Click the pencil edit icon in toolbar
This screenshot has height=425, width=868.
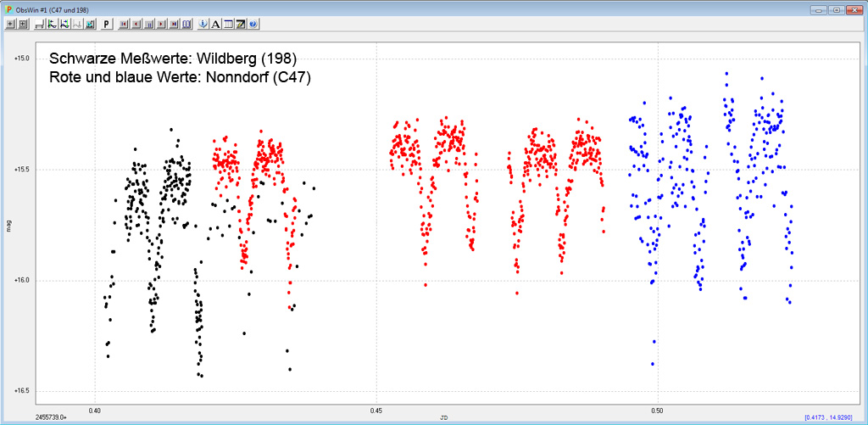(241, 24)
